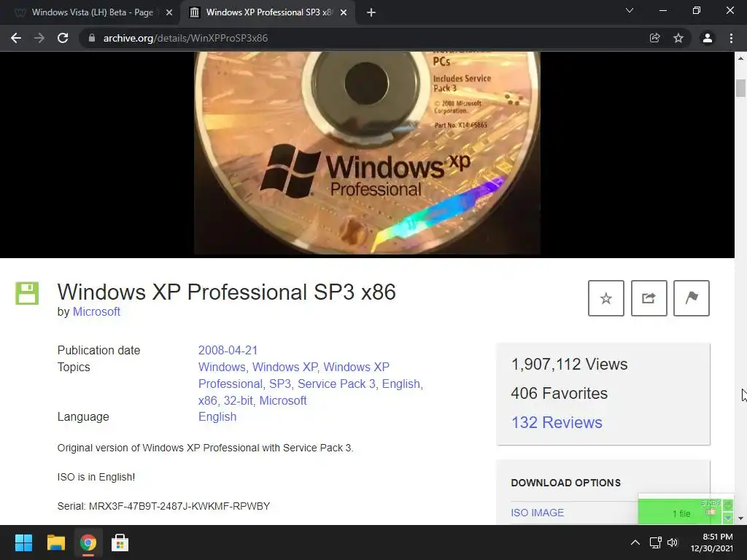Screen dimensions: 747x560
Task: Open Microsoft Store from the taskbar
Action: (120, 542)
